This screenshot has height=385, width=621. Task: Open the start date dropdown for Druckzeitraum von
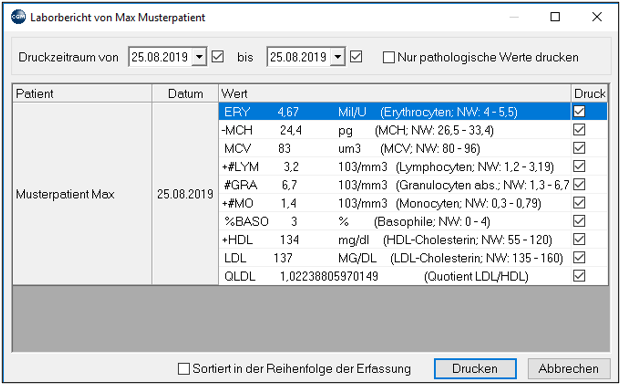[199, 57]
